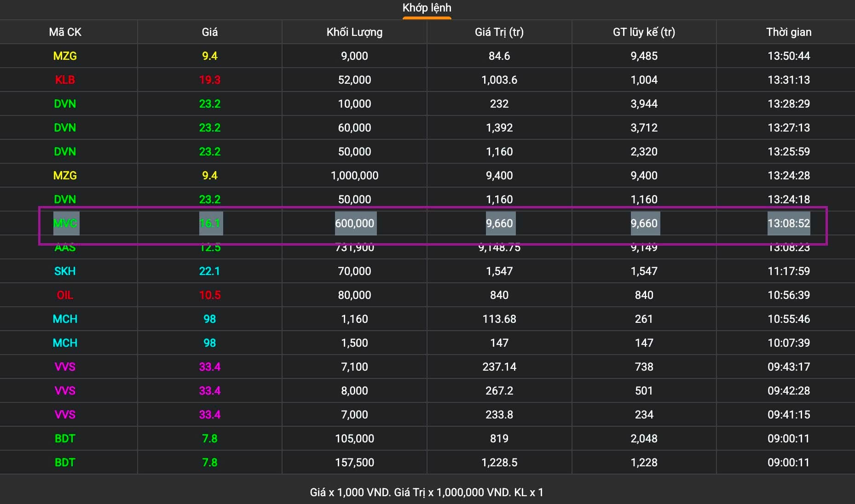
Task: Click the Giá Trị (tr) column header
Action: click(499, 32)
